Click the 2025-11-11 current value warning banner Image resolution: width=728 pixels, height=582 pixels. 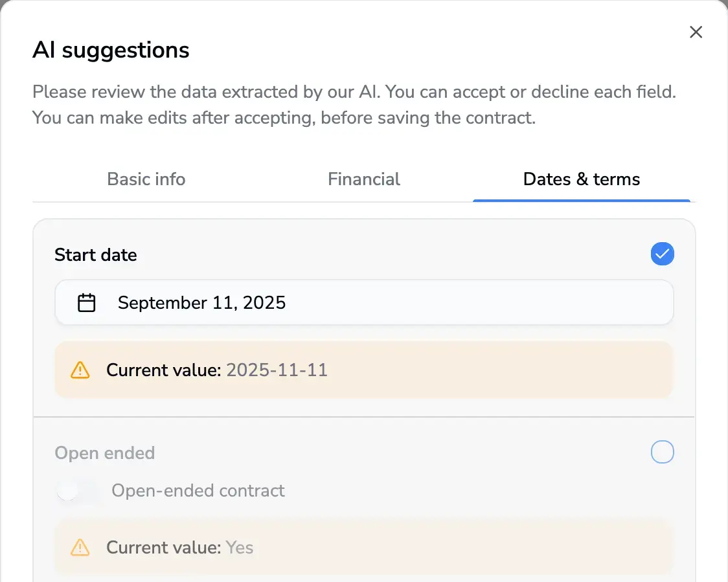pyautogui.click(x=364, y=370)
